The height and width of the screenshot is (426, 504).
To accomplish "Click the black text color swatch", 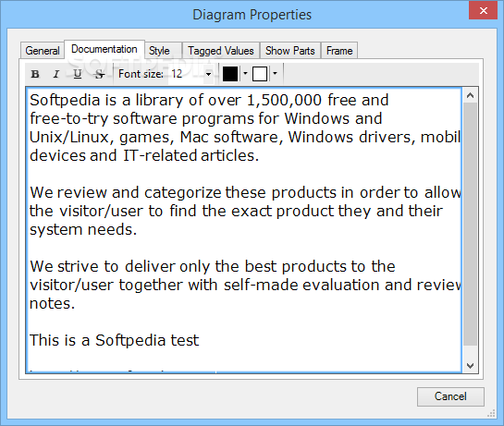I will tap(230, 74).
